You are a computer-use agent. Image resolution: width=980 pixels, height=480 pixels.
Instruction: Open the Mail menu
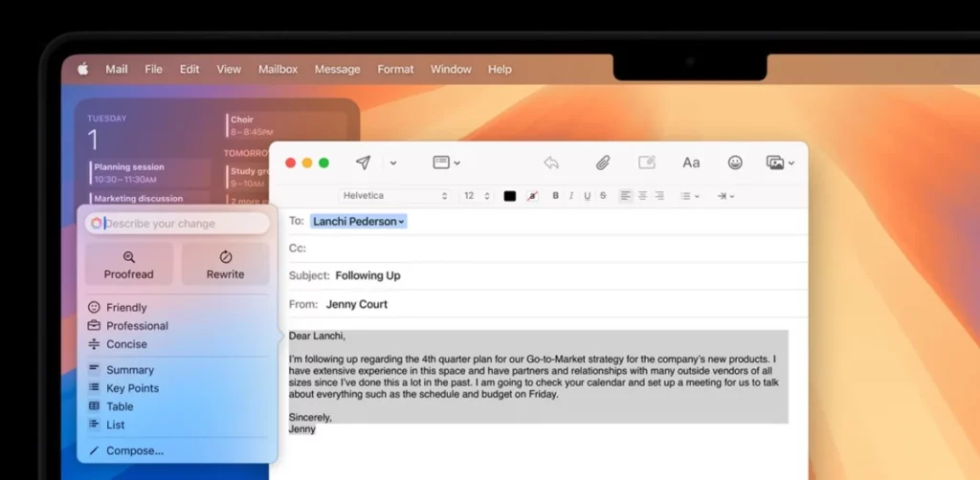[116, 69]
